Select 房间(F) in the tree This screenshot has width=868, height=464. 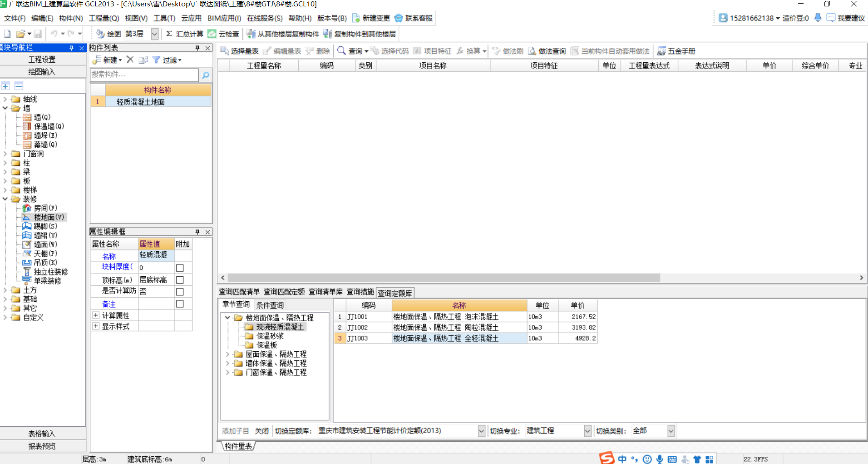(x=40, y=208)
